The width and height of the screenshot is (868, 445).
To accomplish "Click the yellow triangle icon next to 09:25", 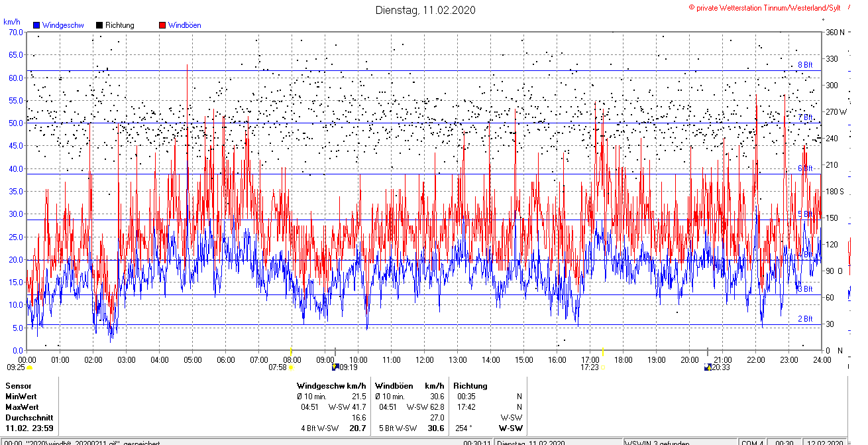I will click(29, 367).
